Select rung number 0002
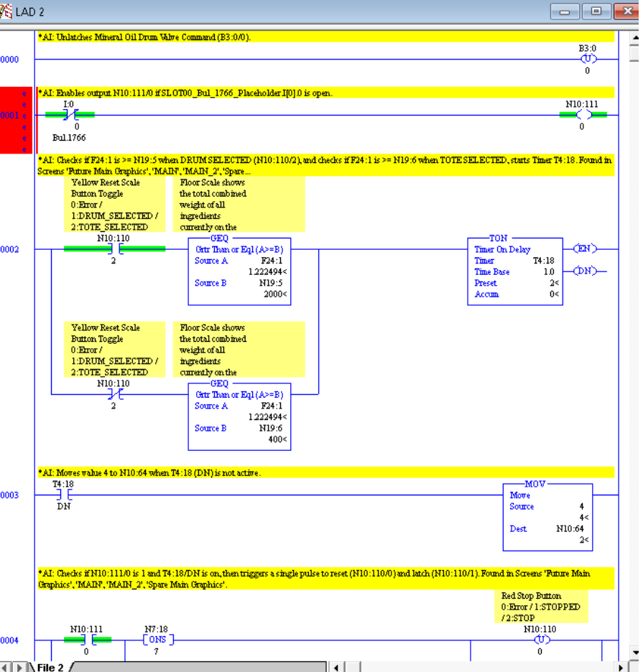 click(x=10, y=249)
